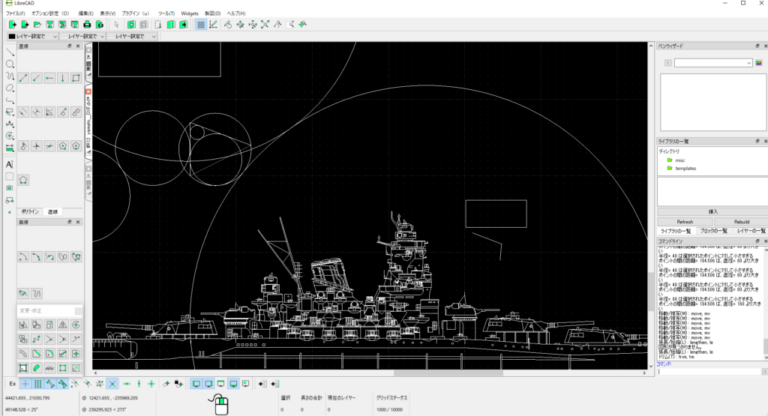Click the print icon in top toolbar
Image resolution: width=768 pixels, height=416 pixels.
tap(86, 24)
